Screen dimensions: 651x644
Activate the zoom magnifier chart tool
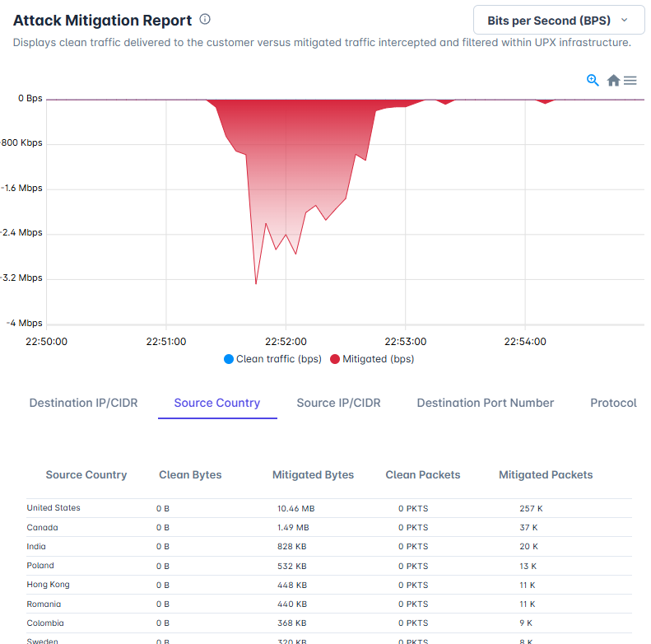593,80
